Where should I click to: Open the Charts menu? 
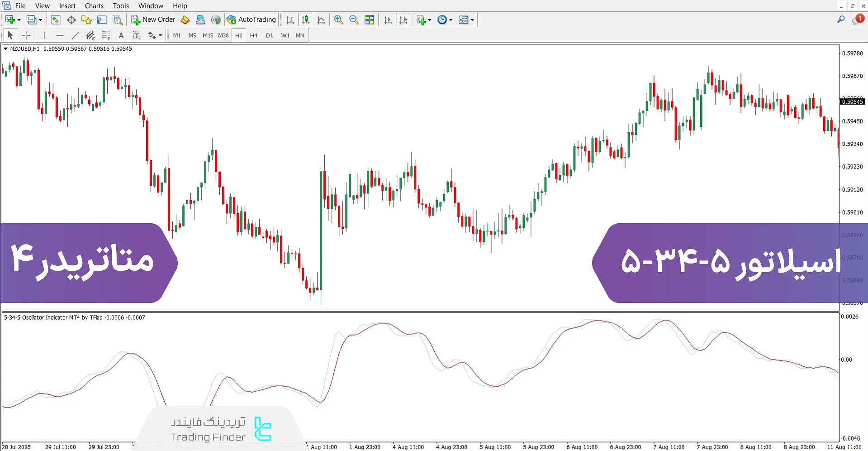pos(94,6)
